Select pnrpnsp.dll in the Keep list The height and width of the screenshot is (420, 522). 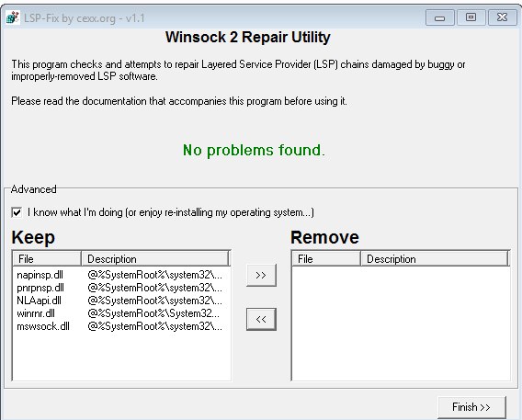pos(40,288)
